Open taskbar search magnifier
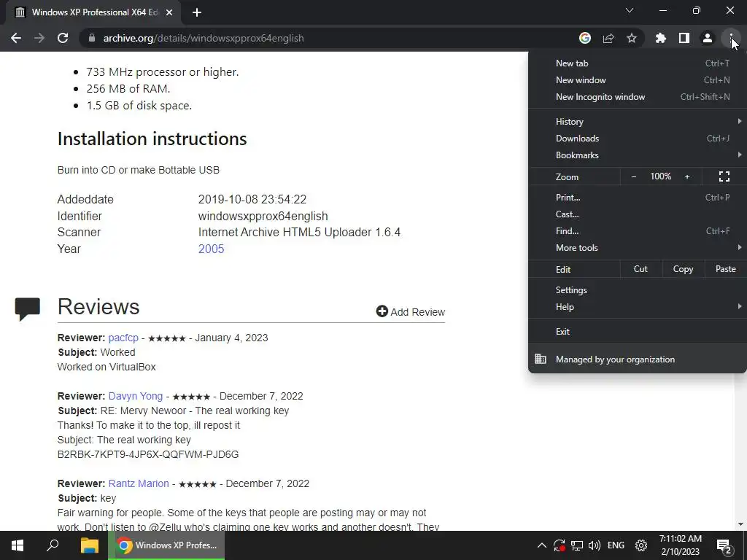747x560 pixels. (53, 545)
